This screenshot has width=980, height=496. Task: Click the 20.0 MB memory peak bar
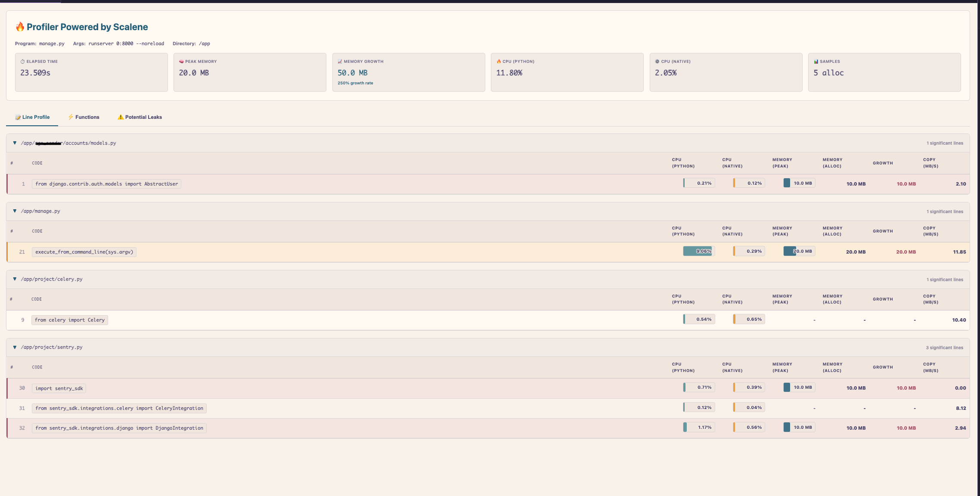[x=799, y=251]
